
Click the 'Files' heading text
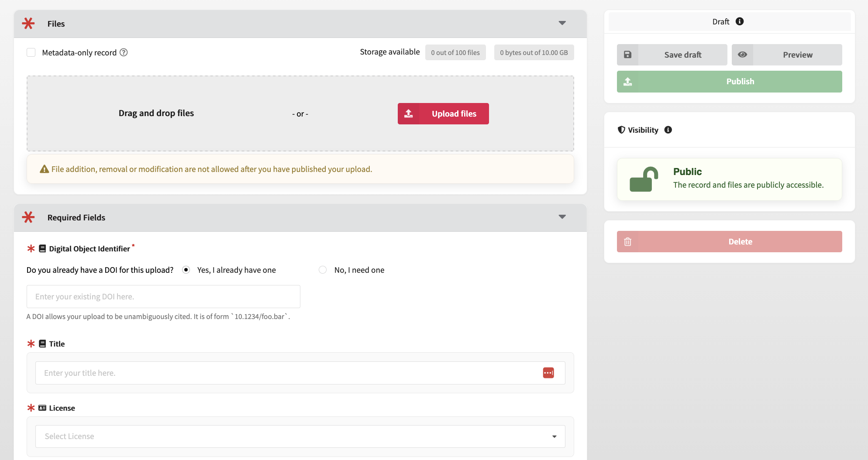point(56,24)
